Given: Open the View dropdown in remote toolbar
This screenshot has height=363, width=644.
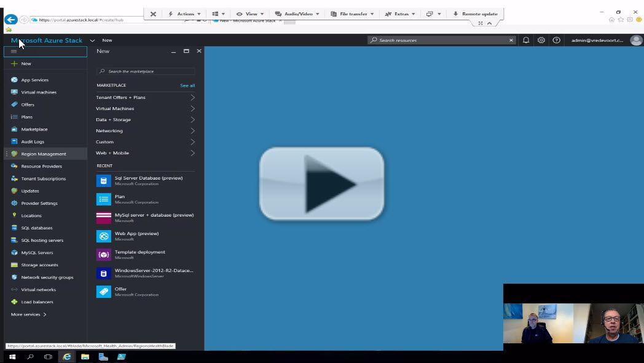Looking at the screenshot, I should (250, 14).
